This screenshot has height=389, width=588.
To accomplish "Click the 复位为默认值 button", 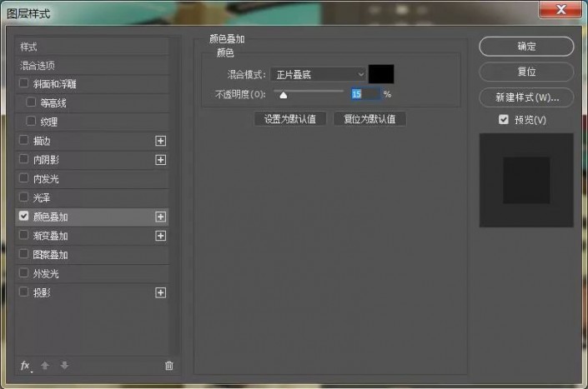I will click(369, 119).
